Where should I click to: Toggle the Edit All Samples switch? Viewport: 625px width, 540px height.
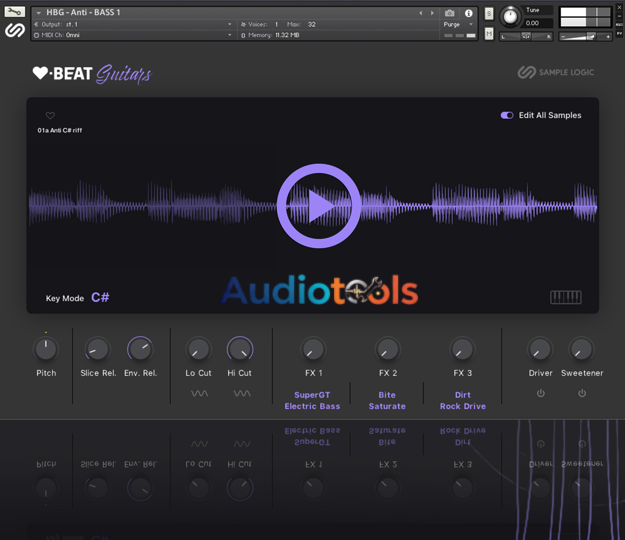507,115
